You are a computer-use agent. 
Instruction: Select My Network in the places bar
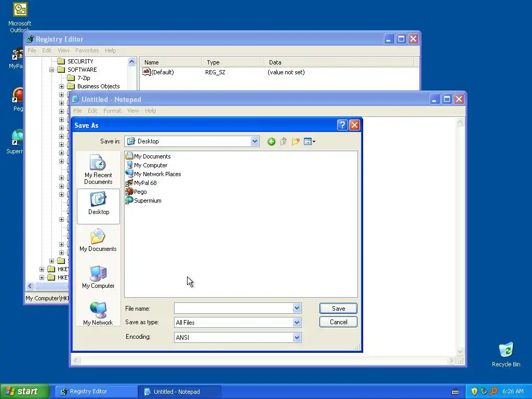pyautogui.click(x=98, y=314)
